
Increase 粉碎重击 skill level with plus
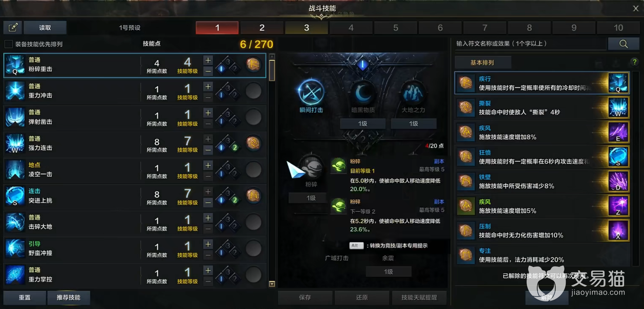coord(208,60)
